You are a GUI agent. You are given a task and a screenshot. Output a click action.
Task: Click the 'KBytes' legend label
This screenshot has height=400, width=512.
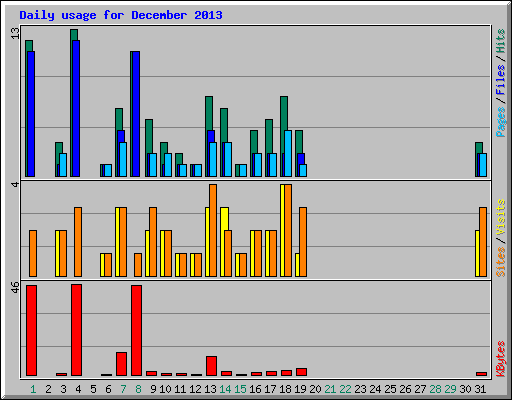coord(501,359)
